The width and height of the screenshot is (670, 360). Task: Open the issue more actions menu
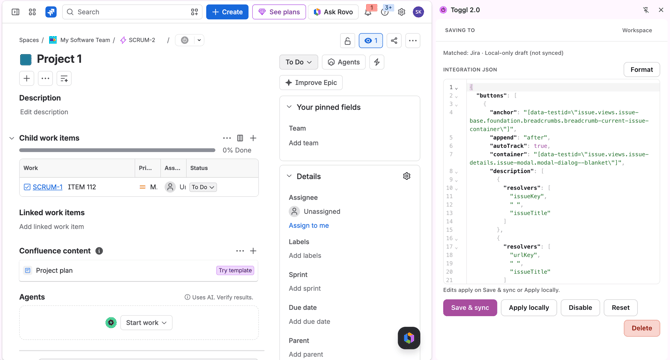[413, 41]
